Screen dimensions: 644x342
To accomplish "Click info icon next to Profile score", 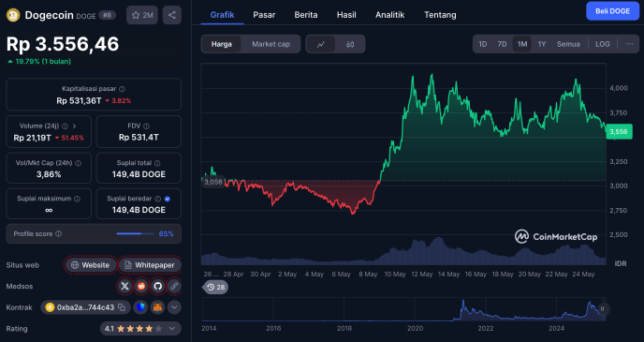I will [x=58, y=234].
